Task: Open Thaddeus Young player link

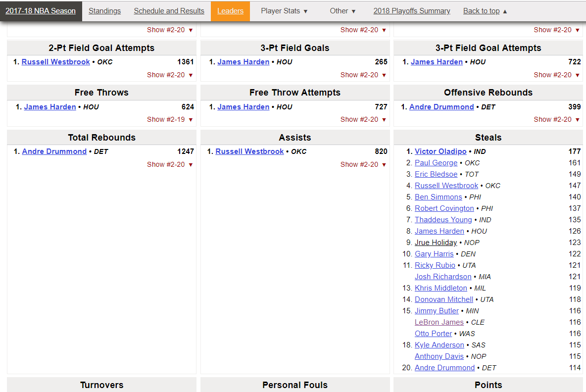Action: (443, 220)
